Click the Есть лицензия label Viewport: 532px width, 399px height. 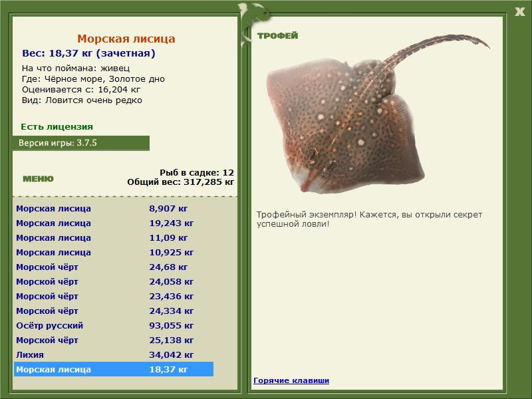tap(57, 126)
